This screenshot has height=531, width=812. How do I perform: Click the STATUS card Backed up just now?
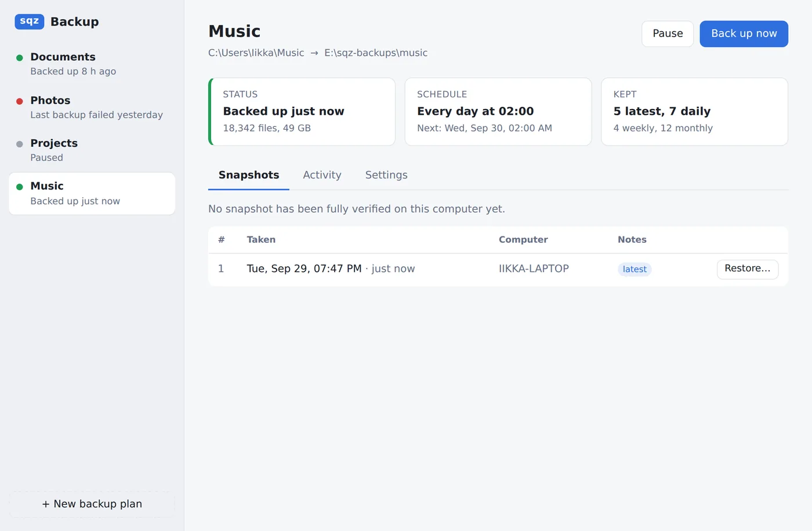pos(302,112)
